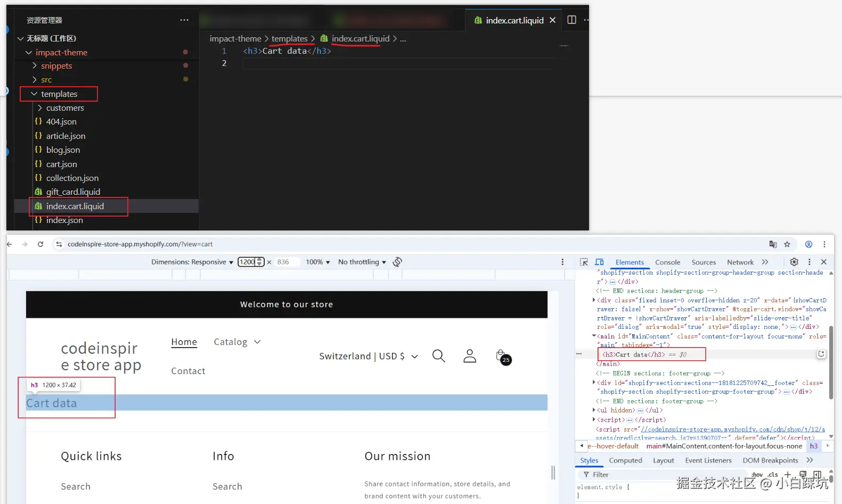The image size is (842, 504).
Task: Open the DOM Breakpoints tab
Action: [770, 460]
